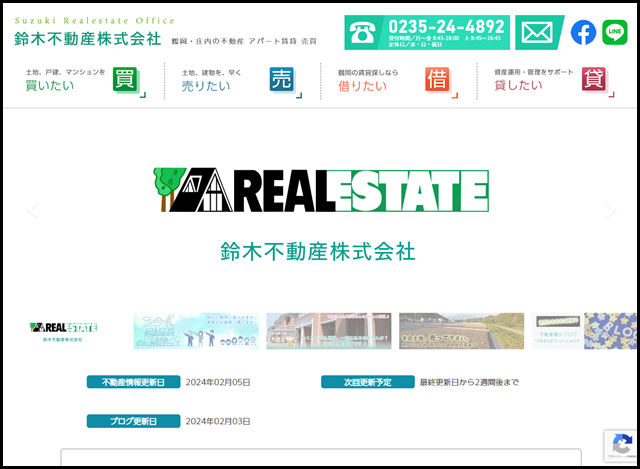This screenshot has width=640, height=469.
Task: Click the telephone icon in header
Action: (x=362, y=33)
